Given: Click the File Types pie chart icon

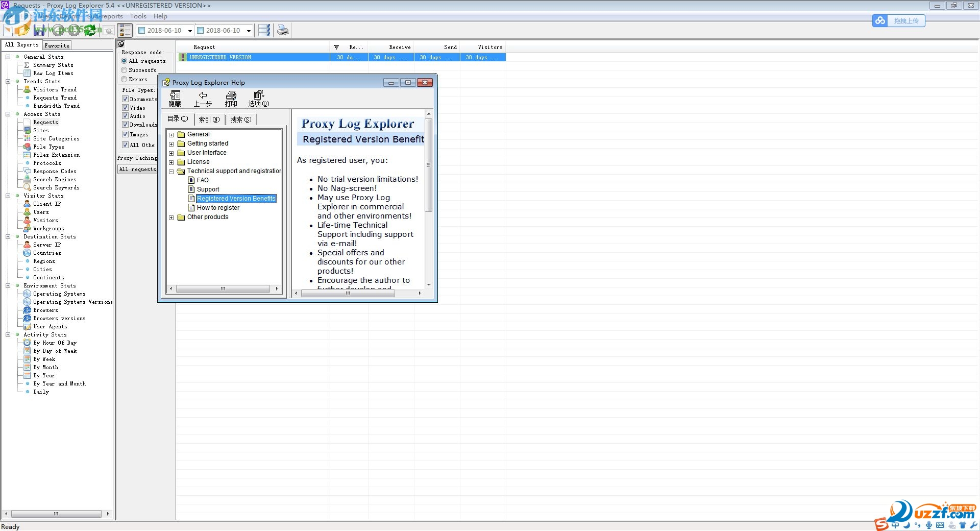Looking at the screenshot, I should pyautogui.click(x=28, y=147).
